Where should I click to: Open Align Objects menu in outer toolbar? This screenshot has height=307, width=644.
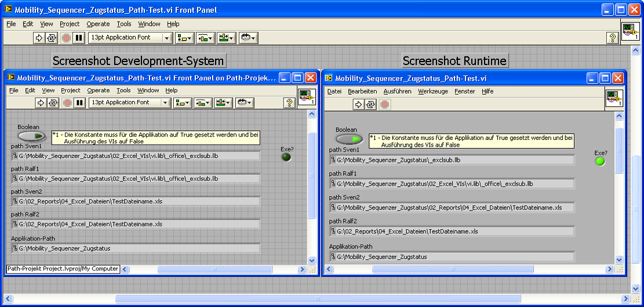click(184, 38)
